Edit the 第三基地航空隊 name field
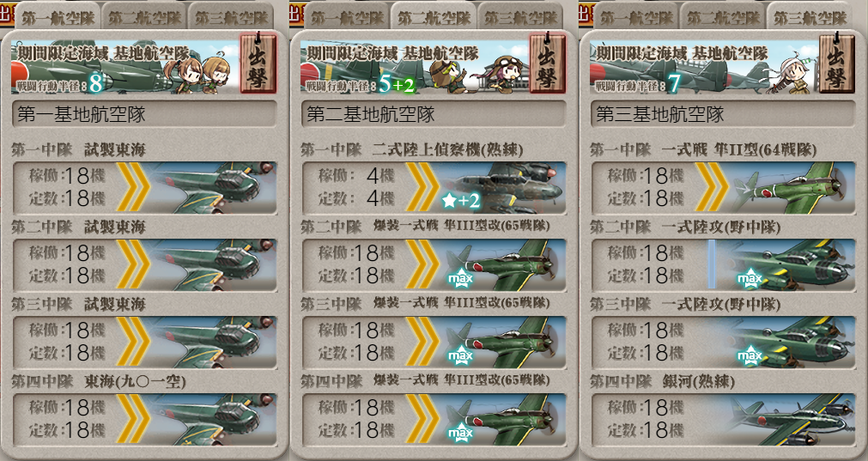Screen dimensions: 868x461 [x=723, y=114]
